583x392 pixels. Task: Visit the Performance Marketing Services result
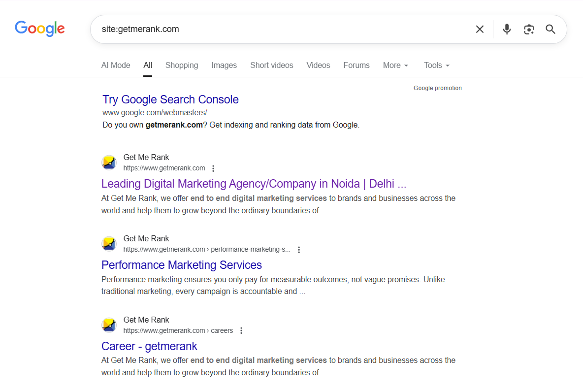[181, 265]
